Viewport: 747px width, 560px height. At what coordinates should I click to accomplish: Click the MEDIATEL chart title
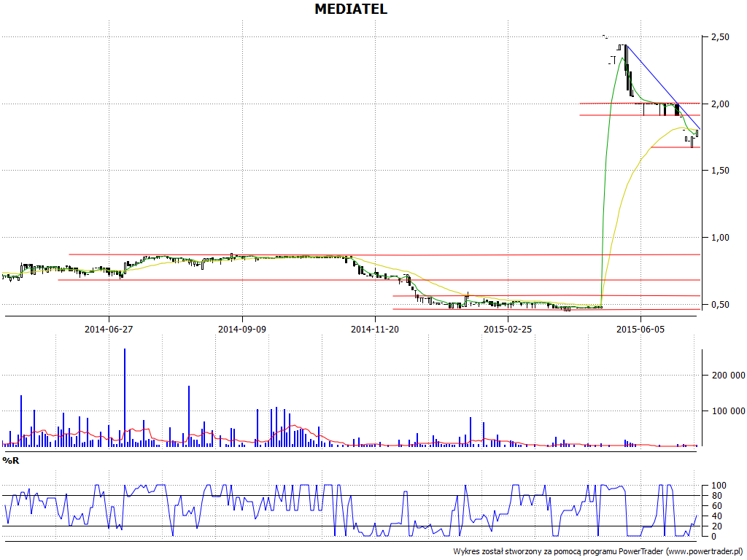point(351,9)
